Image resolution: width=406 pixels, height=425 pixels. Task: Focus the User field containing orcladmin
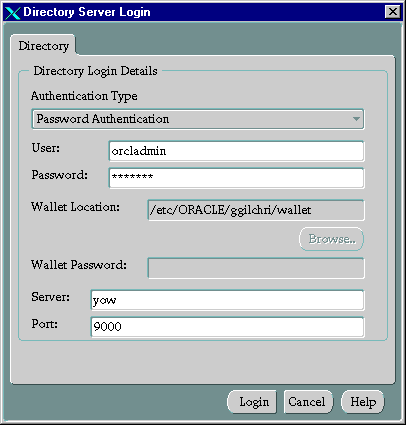click(x=236, y=151)
